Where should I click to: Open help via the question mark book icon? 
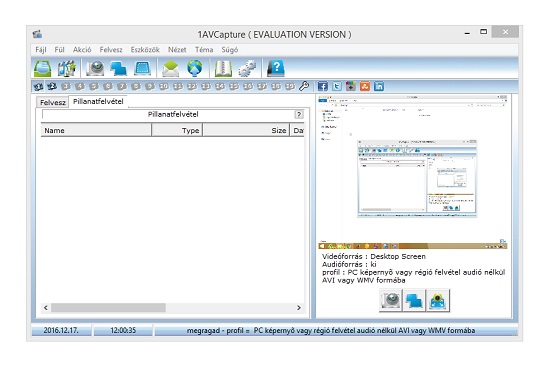[x=276, y=68]
